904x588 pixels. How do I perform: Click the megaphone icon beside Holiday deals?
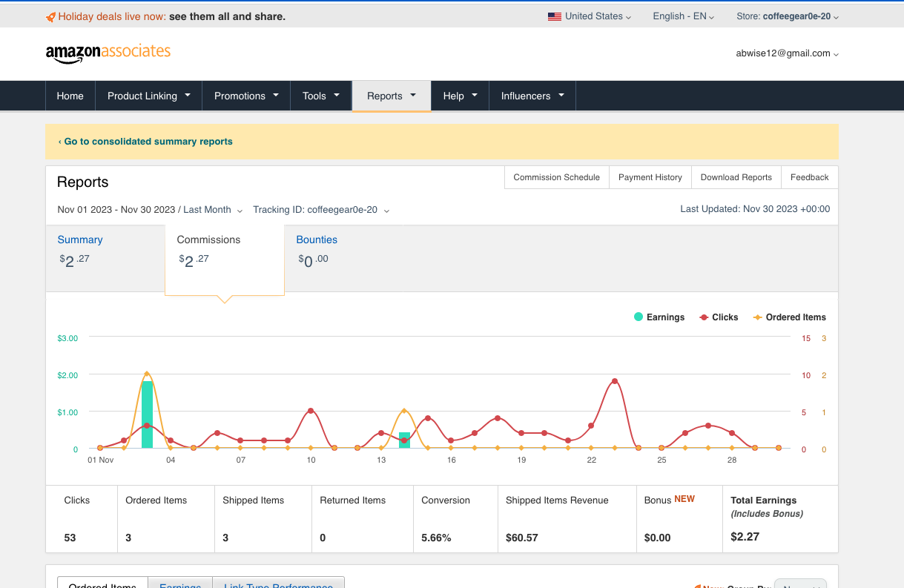pos(50,16)
